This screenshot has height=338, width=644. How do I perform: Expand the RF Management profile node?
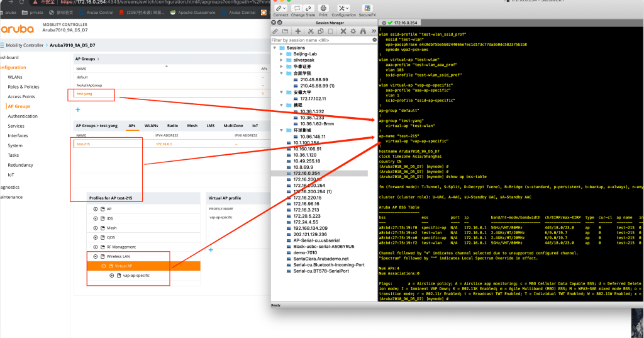(96, 247)
